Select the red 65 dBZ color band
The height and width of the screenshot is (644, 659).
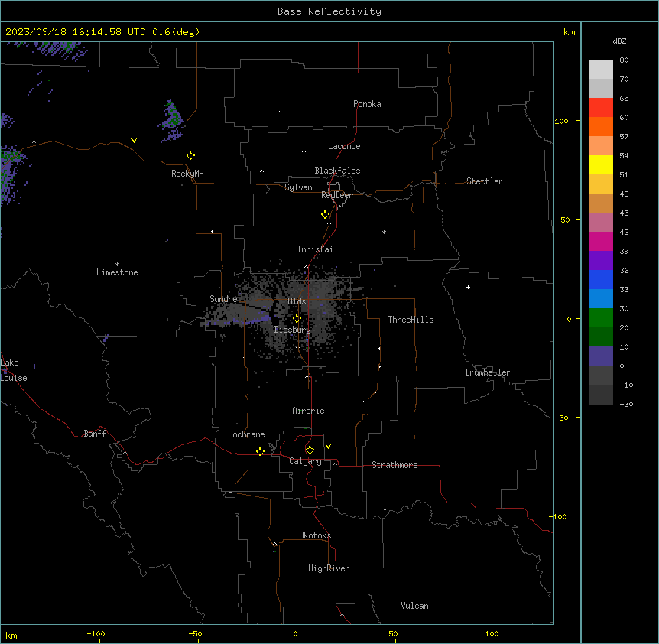click(x=601, y=107)
